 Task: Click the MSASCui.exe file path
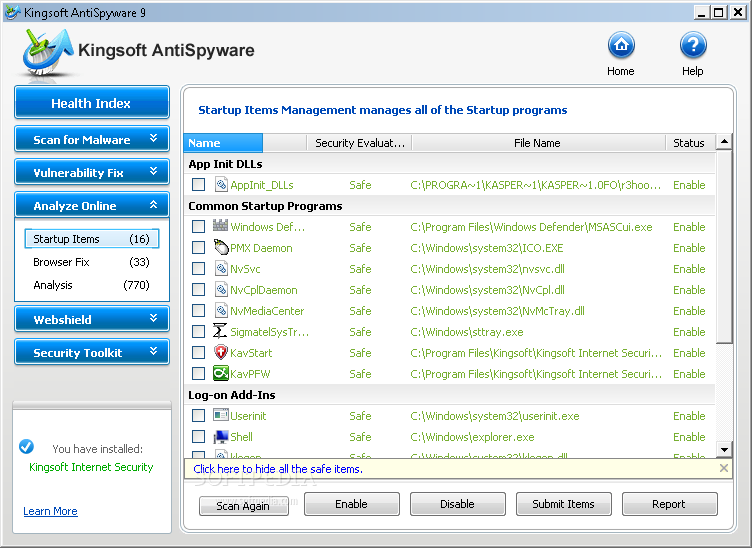tap(531, 227)
